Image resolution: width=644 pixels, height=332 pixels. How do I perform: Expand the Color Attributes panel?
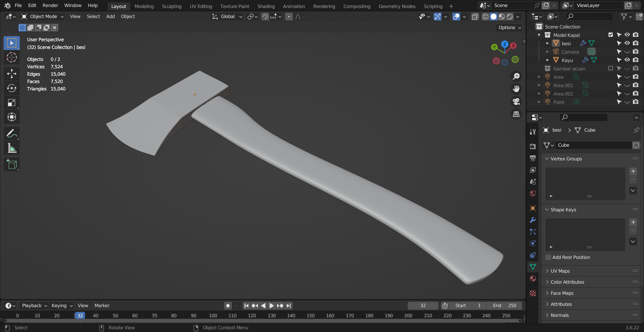[591, 282]
